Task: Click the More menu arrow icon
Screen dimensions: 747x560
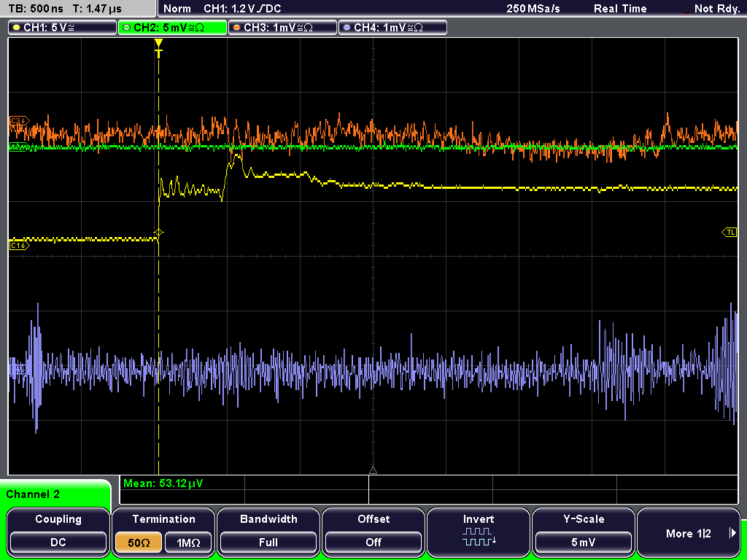Action: 732,533
